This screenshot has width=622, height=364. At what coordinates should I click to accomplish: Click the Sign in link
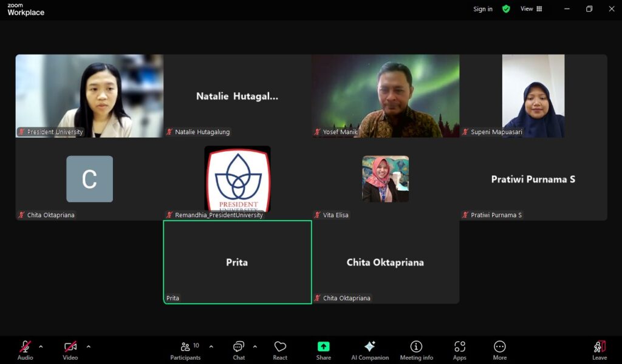coord(483,9)
